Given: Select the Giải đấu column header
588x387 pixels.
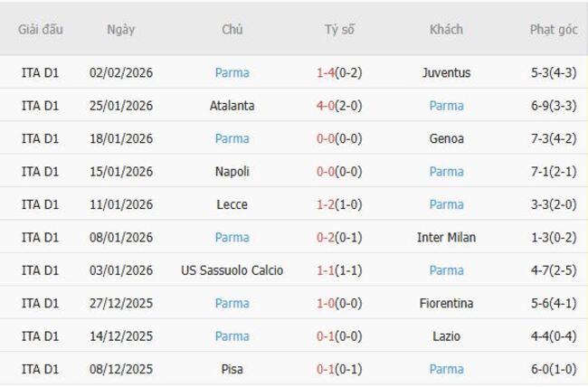Looking at the screenshot, I should [x=40, y=29].
